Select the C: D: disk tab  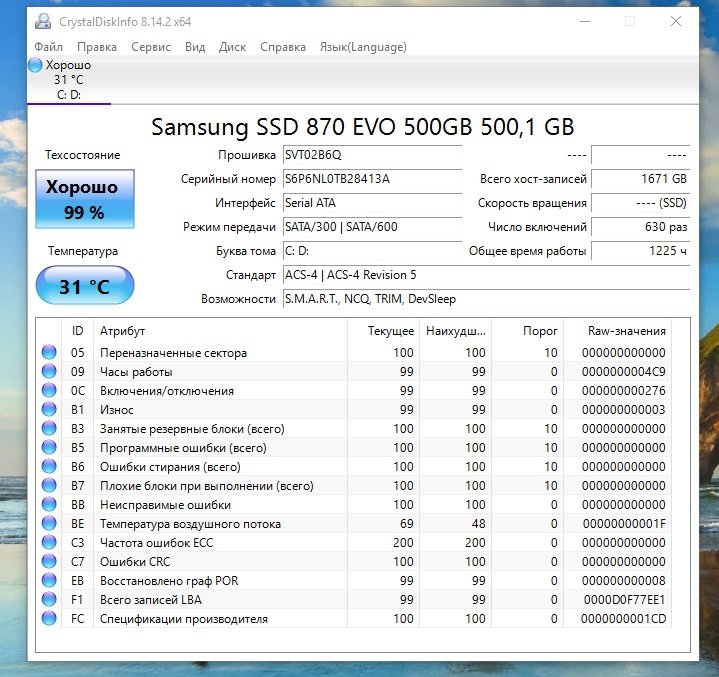coord(69,95)
